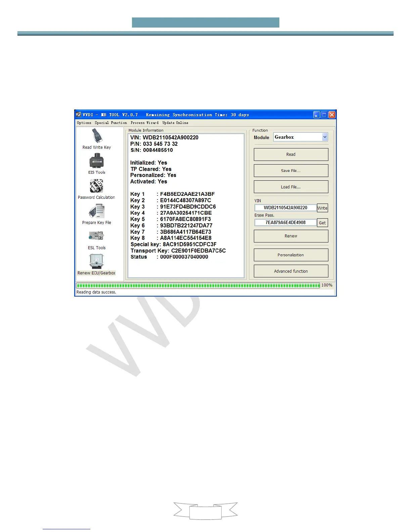Click Key 4 value 27A9A30254171CBE
411x532 pixels.
point(186,213)
